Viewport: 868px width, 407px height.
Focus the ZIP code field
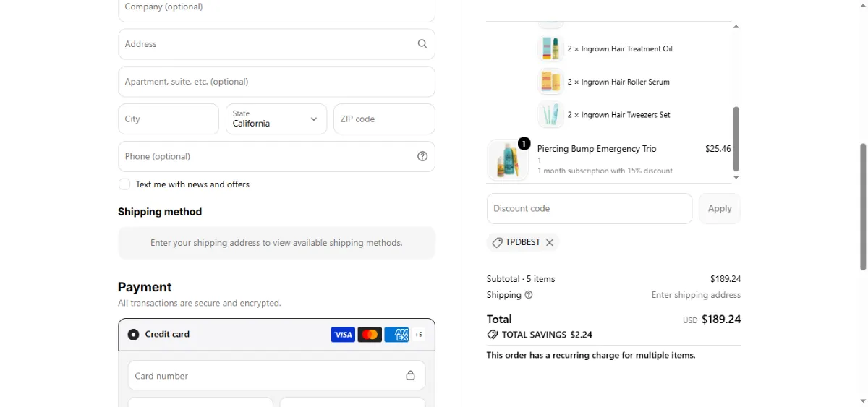click(x=384, y=119)
